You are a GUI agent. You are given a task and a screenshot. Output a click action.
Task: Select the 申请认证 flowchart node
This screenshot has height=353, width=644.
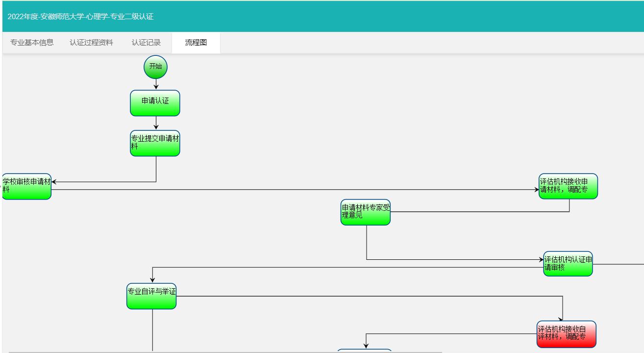[155, 103]
